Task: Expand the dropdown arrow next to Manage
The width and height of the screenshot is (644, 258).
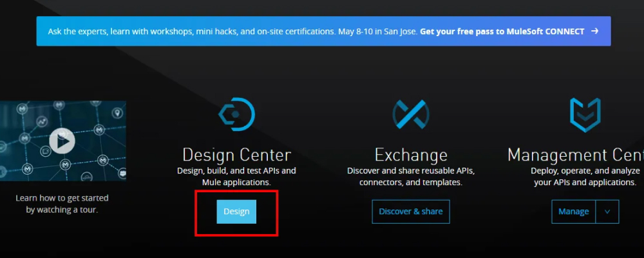Action: pyautogui.click(x=607, y=212)
